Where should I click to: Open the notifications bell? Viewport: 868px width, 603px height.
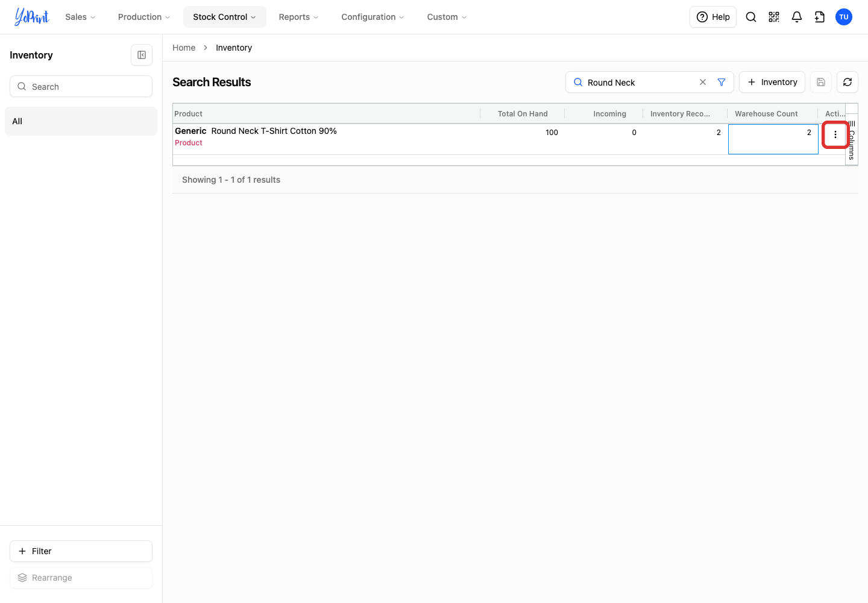[797, 17]
